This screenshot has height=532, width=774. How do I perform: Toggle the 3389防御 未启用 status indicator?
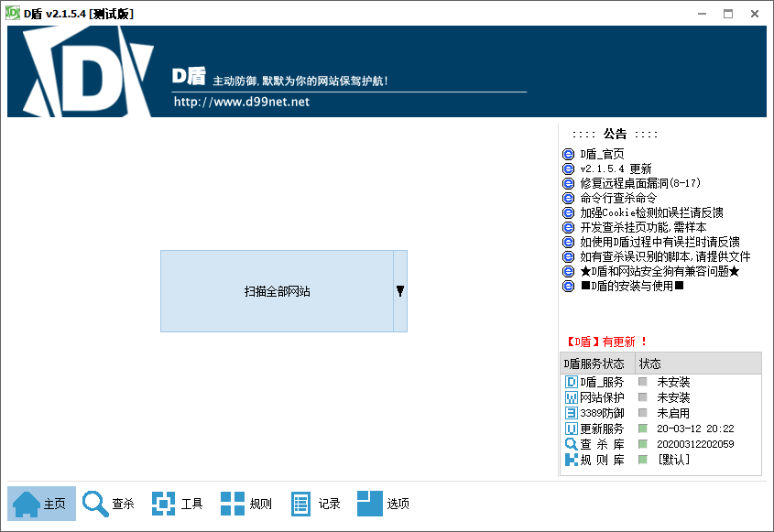click(643, 413)
